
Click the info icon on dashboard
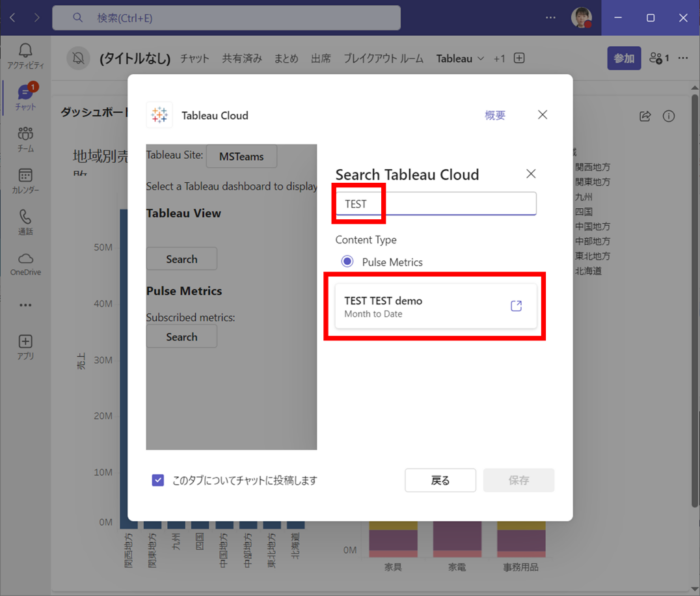coord(669,117)
